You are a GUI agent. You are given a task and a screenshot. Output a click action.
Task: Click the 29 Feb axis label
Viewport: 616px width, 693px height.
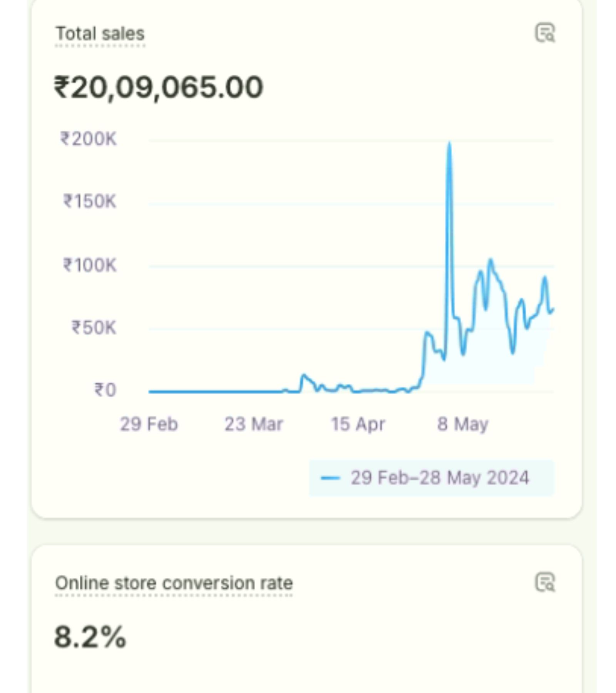click(149, 424)
